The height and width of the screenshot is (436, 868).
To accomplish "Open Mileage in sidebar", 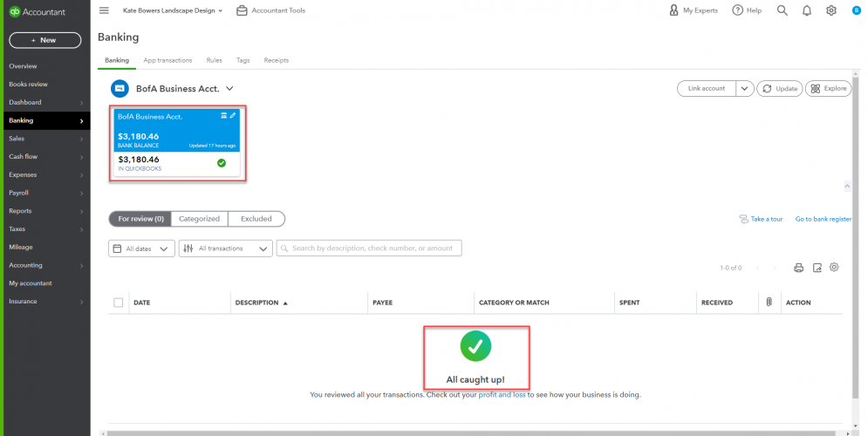I will tap(20, 248).
